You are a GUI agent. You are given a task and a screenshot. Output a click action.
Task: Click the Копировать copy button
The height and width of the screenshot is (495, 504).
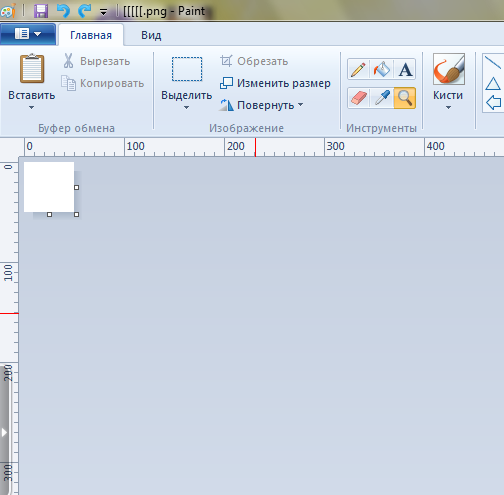(103, 83)
